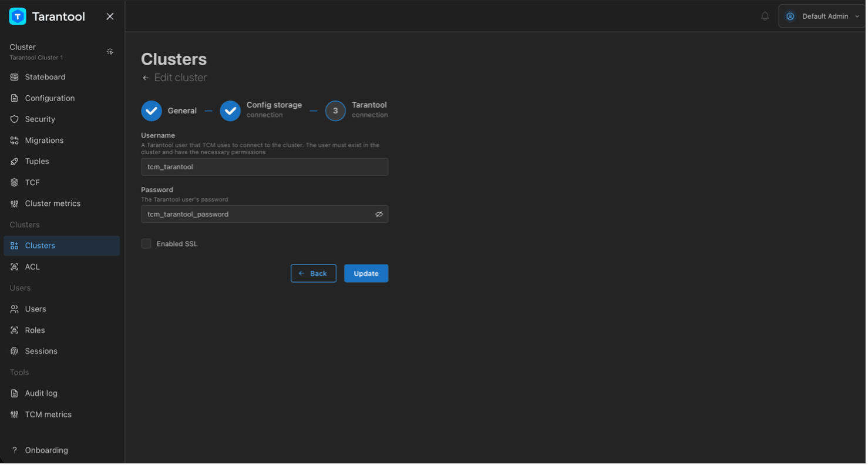868x465 pixels.
Task: Open the Roles menu item
Action: click(x=62, y=331)
